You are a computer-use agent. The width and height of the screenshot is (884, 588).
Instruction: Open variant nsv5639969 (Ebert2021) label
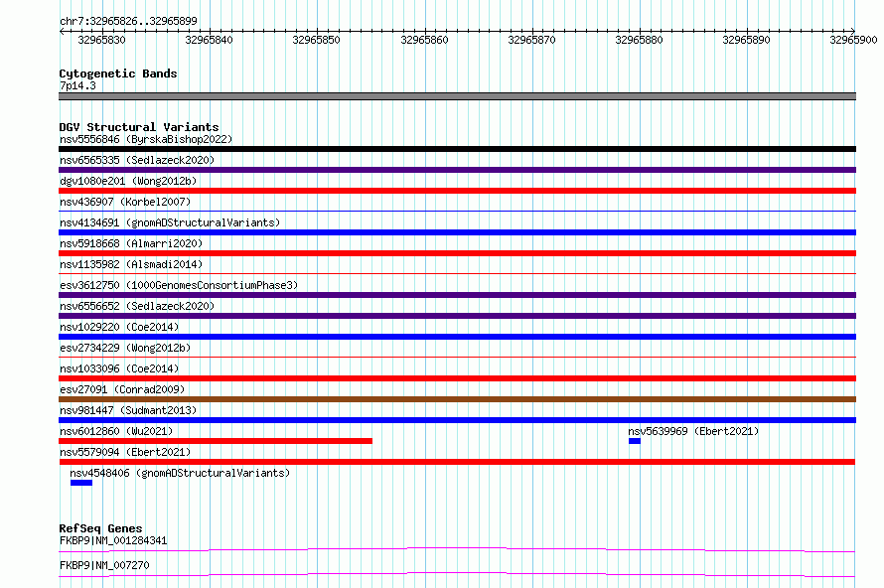click(693, 431)
